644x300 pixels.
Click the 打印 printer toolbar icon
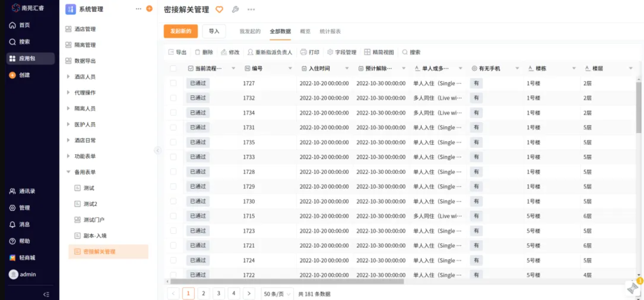click(x=304, y=52)
